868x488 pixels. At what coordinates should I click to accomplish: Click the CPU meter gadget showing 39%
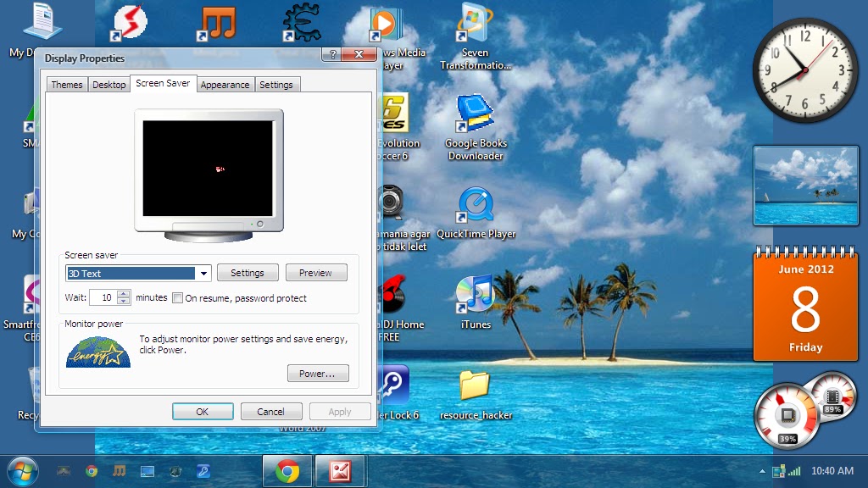click(x=787, y=416)
